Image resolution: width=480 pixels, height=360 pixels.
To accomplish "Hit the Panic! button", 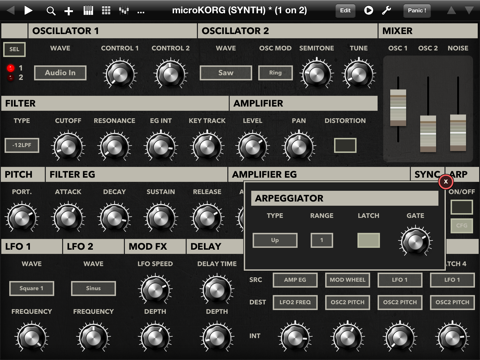I will (x=417, y=11).
